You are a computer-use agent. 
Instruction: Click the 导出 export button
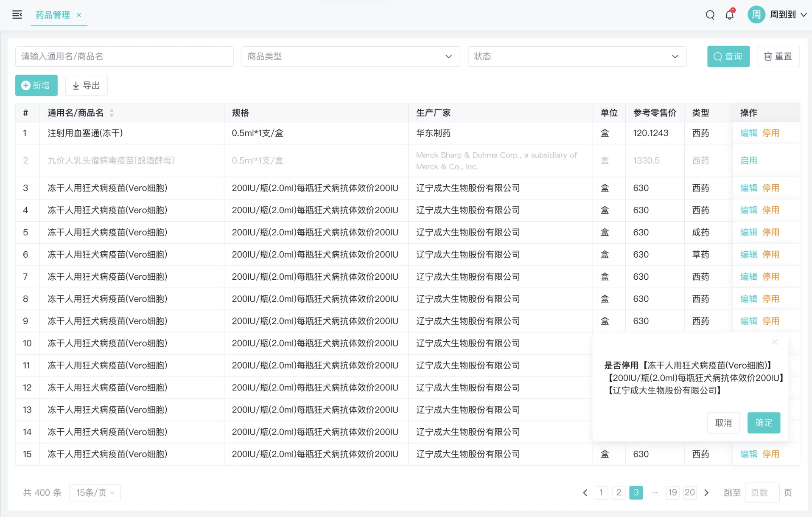pos(86,85)
